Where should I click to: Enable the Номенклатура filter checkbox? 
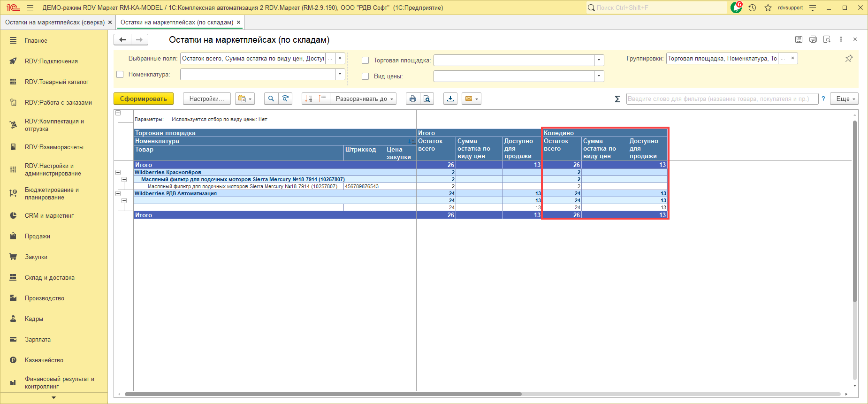coord(120,74)
